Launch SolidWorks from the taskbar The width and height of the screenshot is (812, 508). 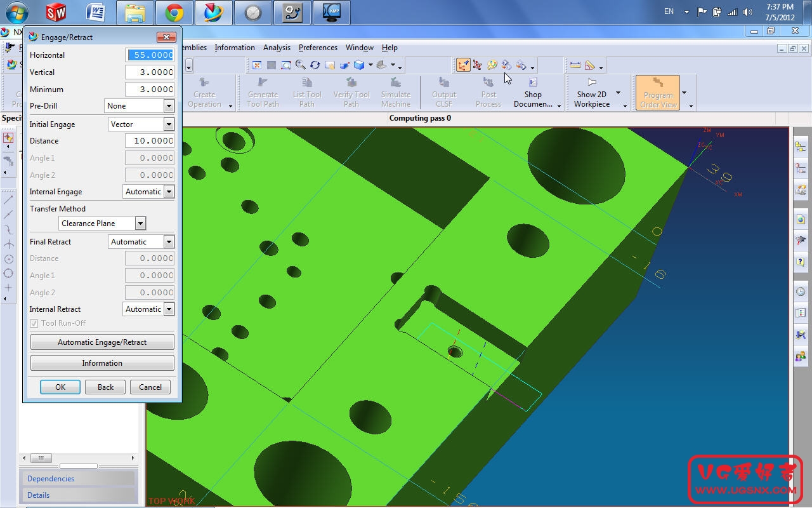(56, 12)
